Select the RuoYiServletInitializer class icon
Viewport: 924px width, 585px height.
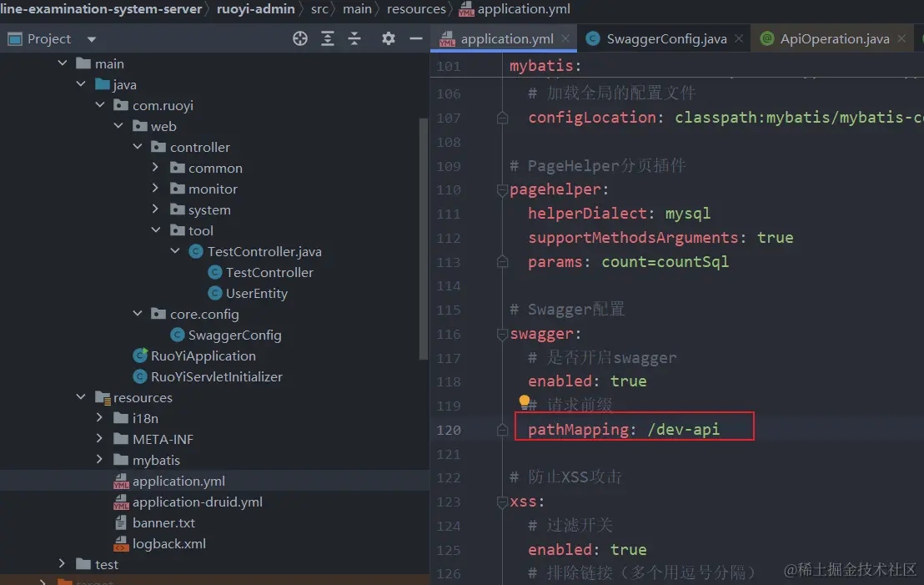tap(140, 376)
